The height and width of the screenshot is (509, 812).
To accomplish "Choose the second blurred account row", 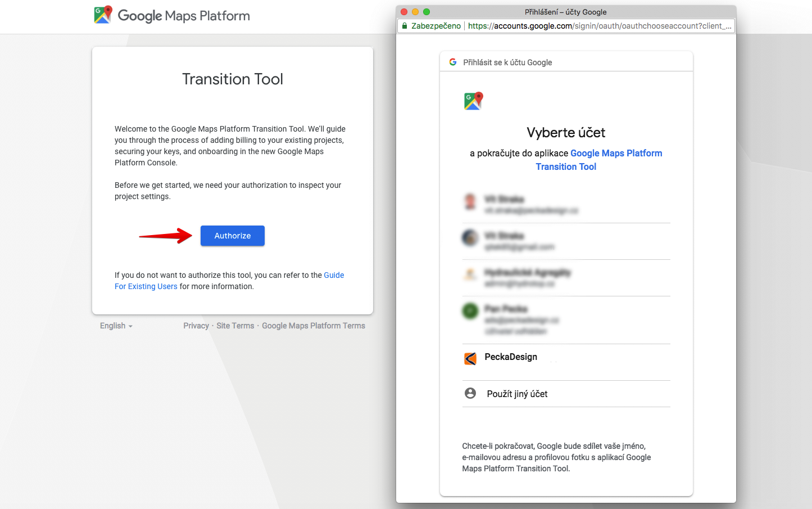I will (566, 241).
